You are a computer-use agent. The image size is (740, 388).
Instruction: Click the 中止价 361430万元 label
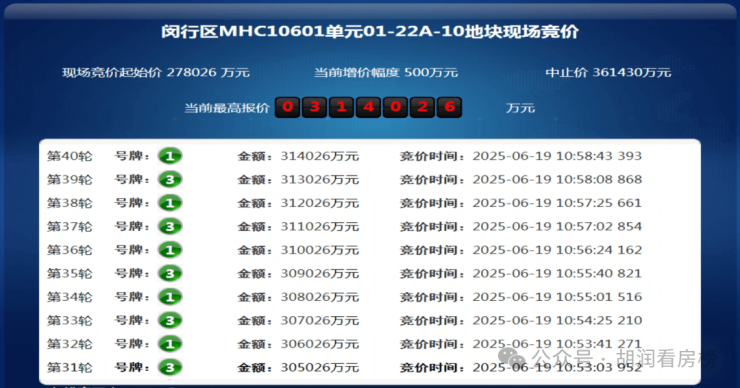tap(608, 72)
